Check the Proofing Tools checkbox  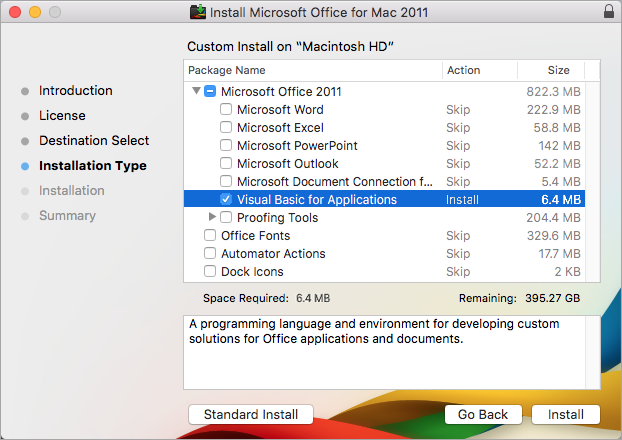[x=226, y=218]
